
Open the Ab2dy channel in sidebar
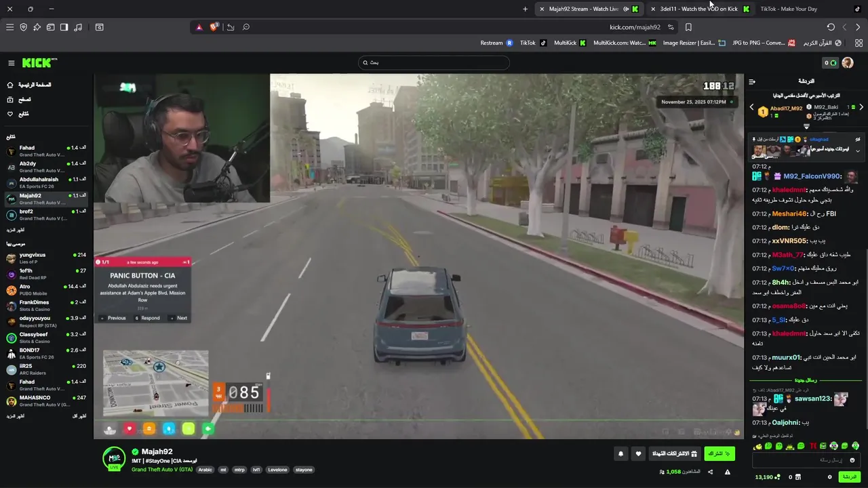(46, 167)
